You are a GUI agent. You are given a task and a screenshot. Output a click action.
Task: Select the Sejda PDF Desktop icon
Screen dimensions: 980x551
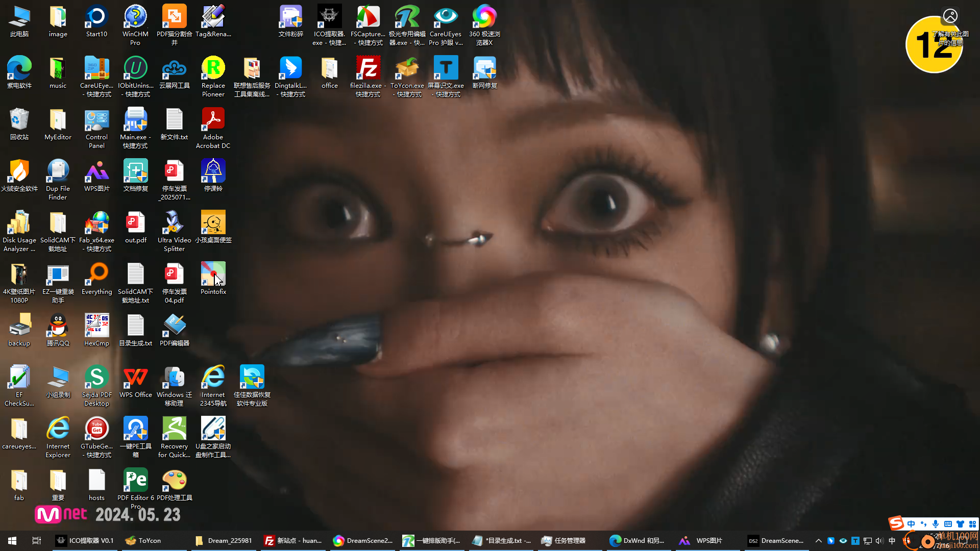(x=96, y=385)
